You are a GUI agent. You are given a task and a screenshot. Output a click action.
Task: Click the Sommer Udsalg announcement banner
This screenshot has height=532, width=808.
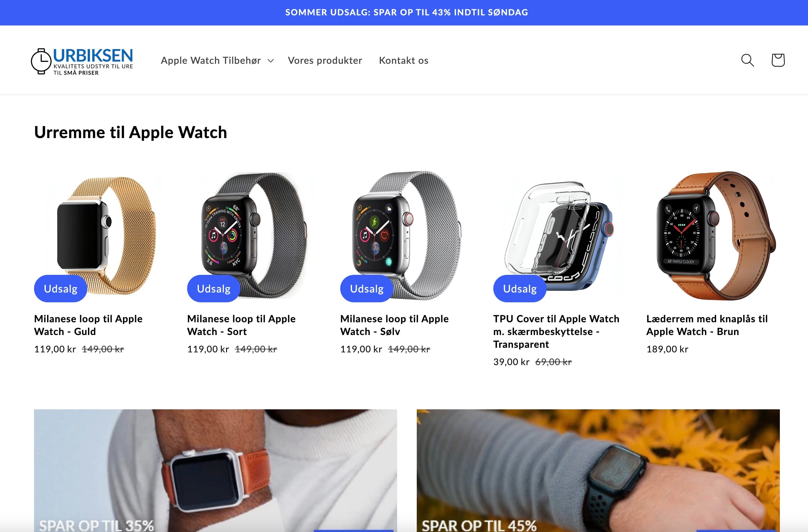[x=404, y=12]
